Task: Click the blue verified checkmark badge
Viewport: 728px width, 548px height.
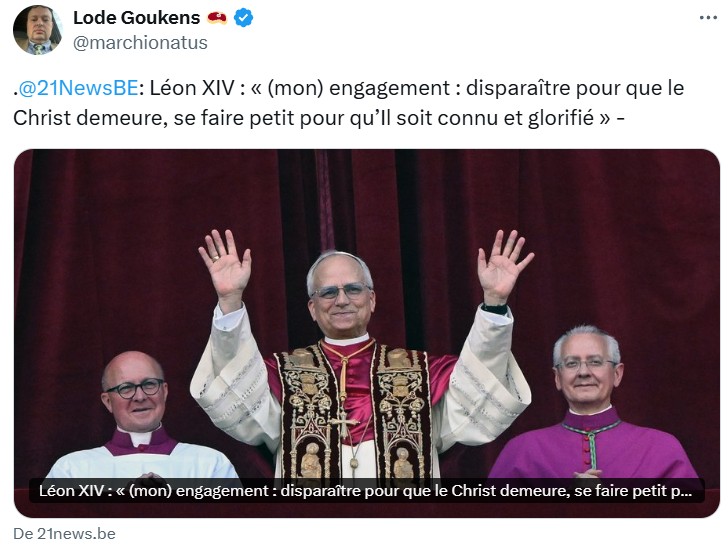Action: pos(243,18)
